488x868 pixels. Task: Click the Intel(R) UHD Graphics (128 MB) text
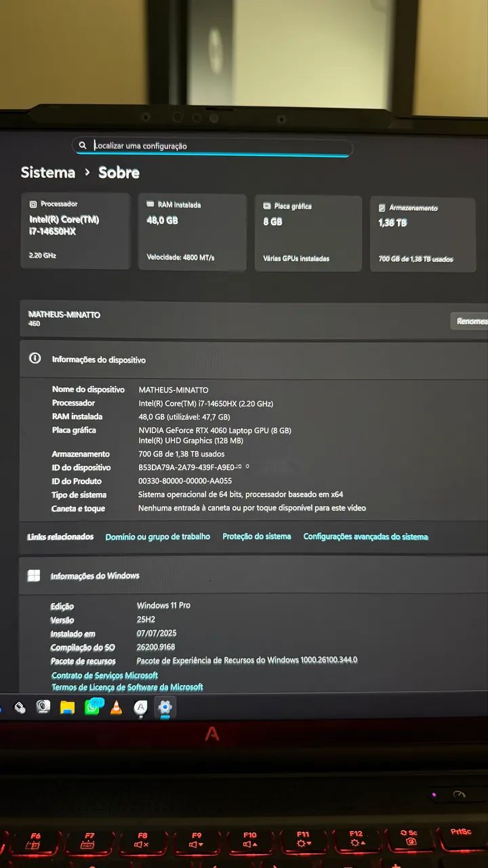click(x=190, y=441)
